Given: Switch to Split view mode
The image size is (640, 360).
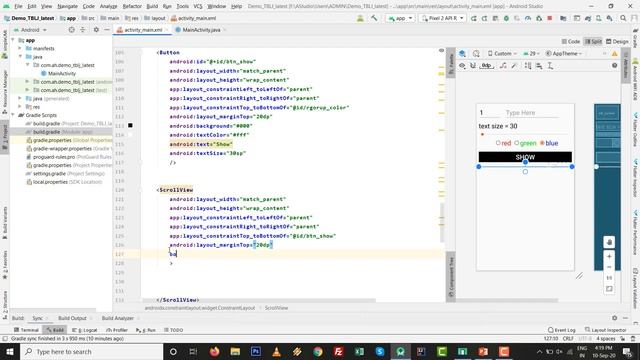Looking at the screenshot, I should pos(593,41).
